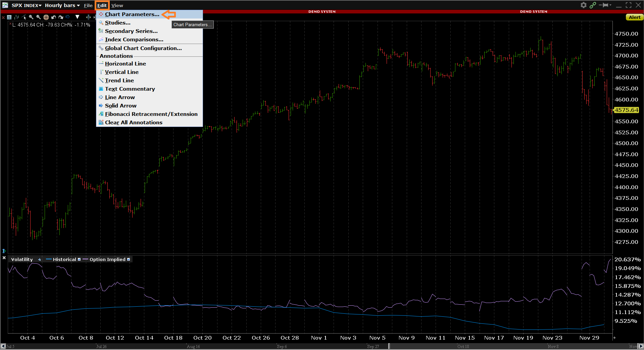Image resolution: width=644 pixels, height=350 pixels.
Task: Open the File menu
Action: (x=88, y=5)
